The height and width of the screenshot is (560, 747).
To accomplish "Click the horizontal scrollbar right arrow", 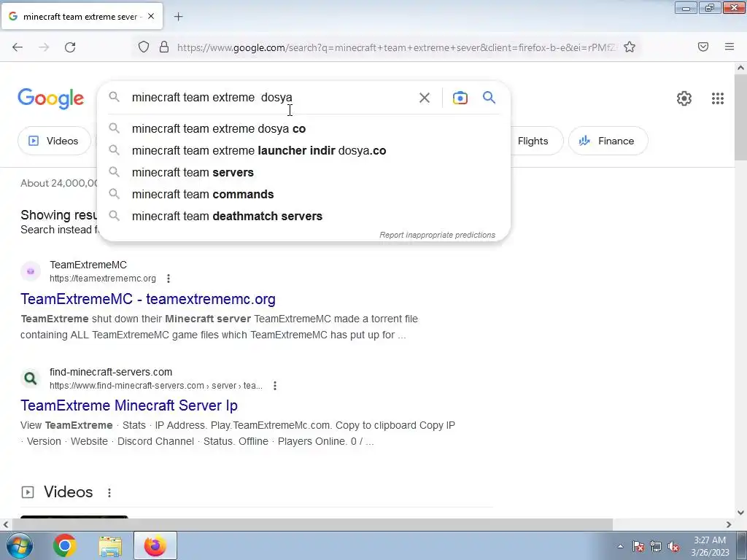I will click(729, 524).
